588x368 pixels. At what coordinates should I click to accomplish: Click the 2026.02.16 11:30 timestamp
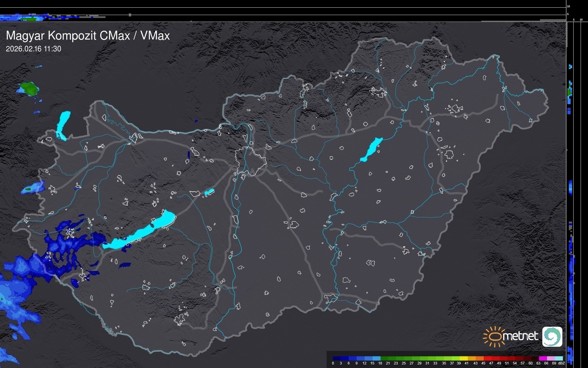point(33,49)
